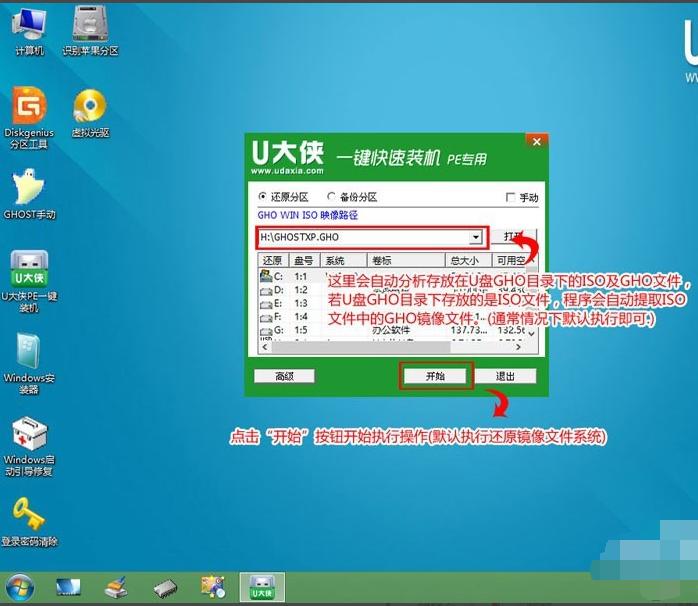Viewport: 698px width, 606px height.
Task: Click the 高级 advanced button
Action: pyautogui.click(x=284, y=376)
